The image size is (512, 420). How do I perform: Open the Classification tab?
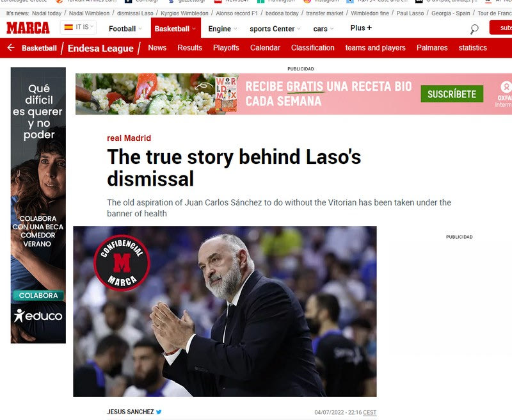click(312, 47)
